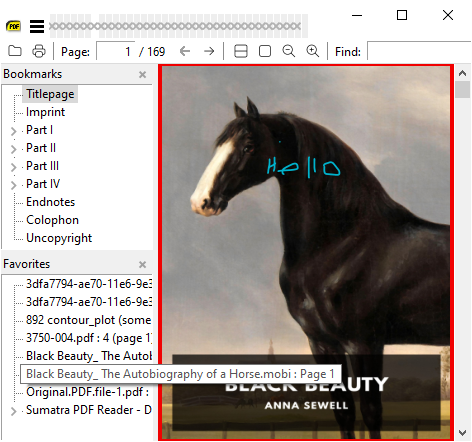
Task: Expand the Part IV bookmark
Action: [x=13, y=185]
